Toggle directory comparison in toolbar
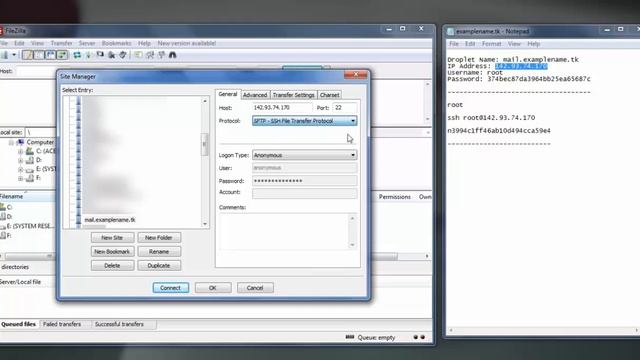Viewport: 640px width, 360px height. pos(150,55)
